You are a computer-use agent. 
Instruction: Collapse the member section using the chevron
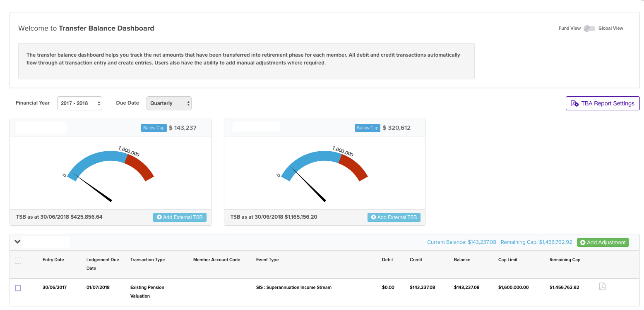[17, 242]
